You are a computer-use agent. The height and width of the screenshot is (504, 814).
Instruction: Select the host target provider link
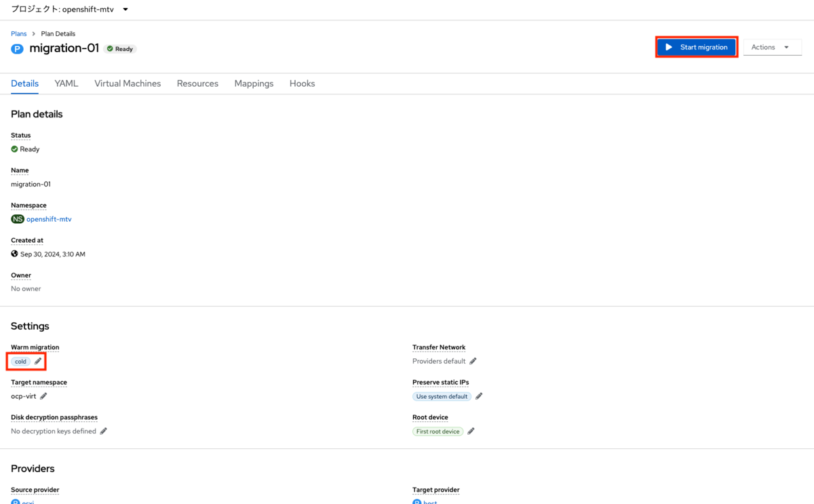click(x=430, y=502)
